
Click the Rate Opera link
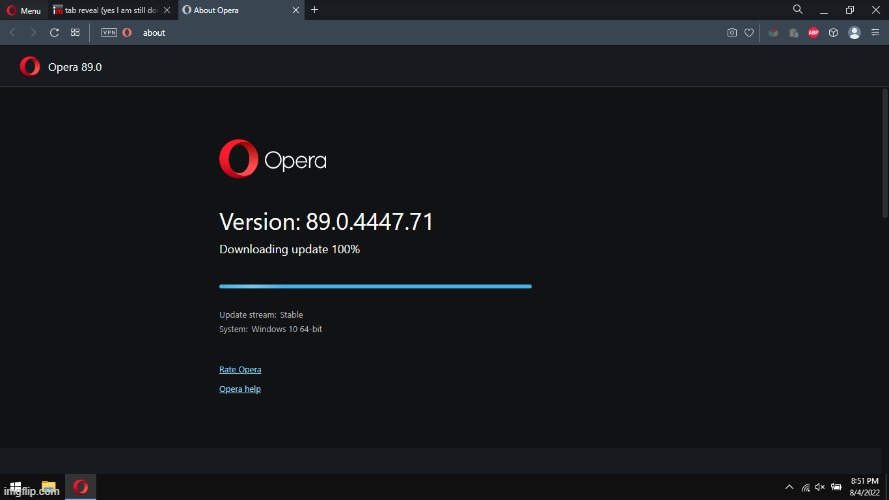pos(240,370)
